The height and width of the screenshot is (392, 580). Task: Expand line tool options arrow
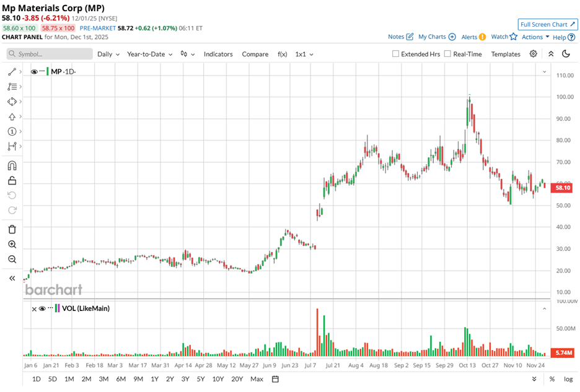[20, 72]
